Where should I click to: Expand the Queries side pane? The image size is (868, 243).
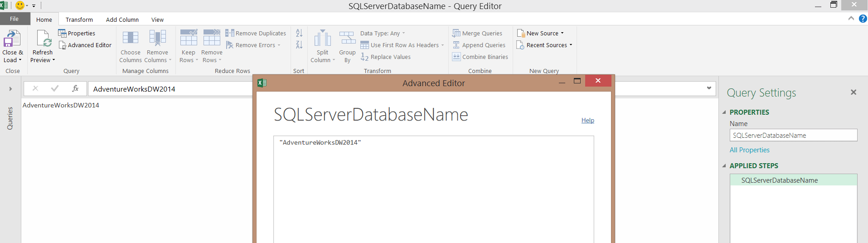(10, 89)
